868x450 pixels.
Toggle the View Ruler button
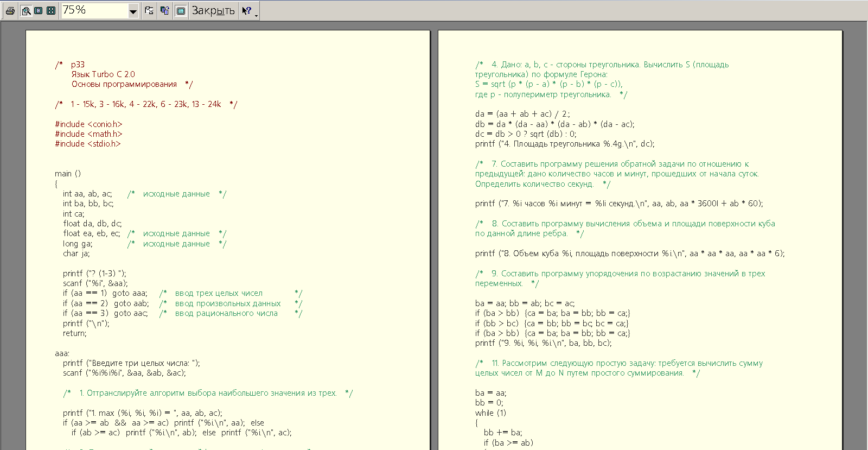coord(149,10)
